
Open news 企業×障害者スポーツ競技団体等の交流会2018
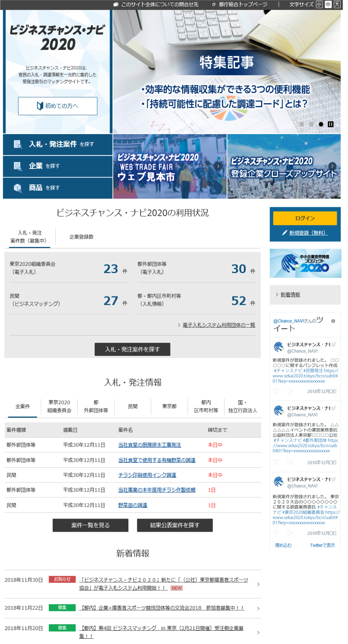click(162, 608)
